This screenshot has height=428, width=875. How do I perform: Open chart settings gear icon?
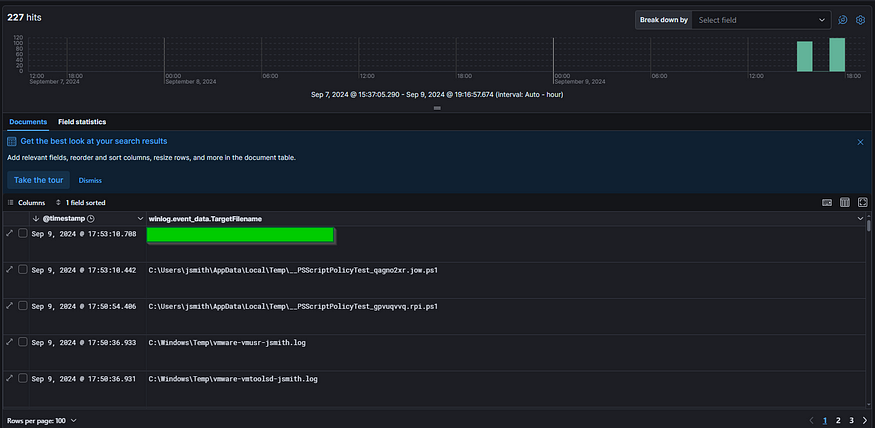pos(860,20)
